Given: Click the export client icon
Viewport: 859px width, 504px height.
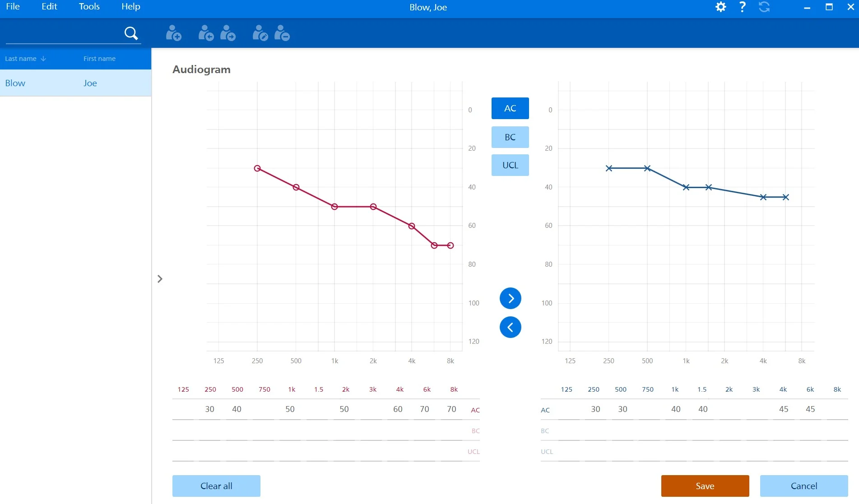Looking at the screenshot, I should [228, 33].
